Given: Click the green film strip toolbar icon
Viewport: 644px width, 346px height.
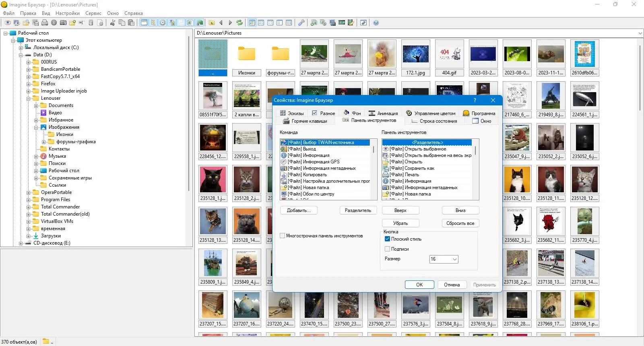Looking at the screenshot, I should [x=342, y=23].
